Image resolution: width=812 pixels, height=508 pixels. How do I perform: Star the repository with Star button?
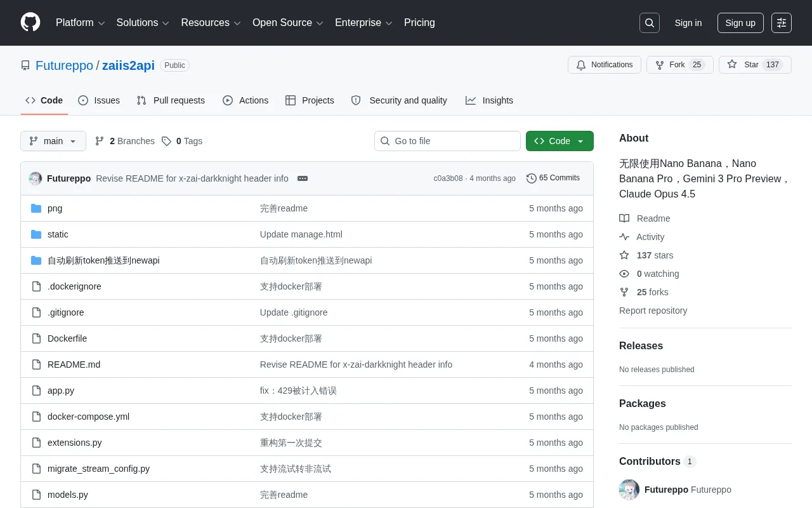coord(755,65)
